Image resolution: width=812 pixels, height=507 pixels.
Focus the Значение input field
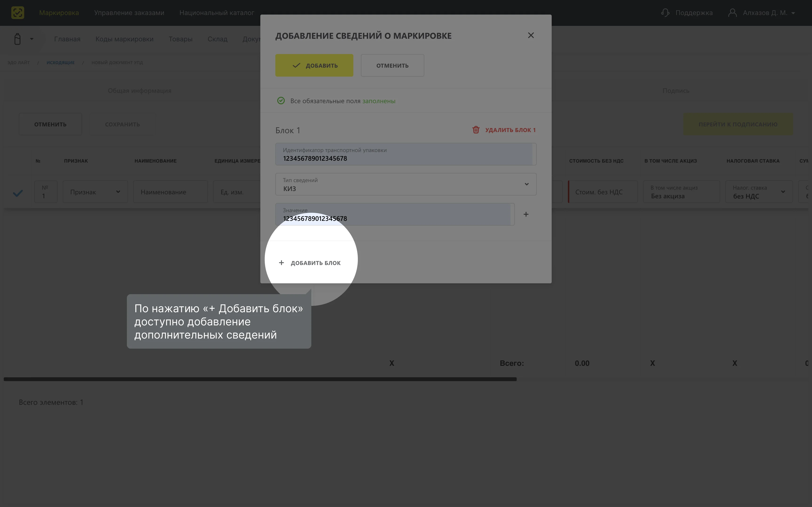394,214
